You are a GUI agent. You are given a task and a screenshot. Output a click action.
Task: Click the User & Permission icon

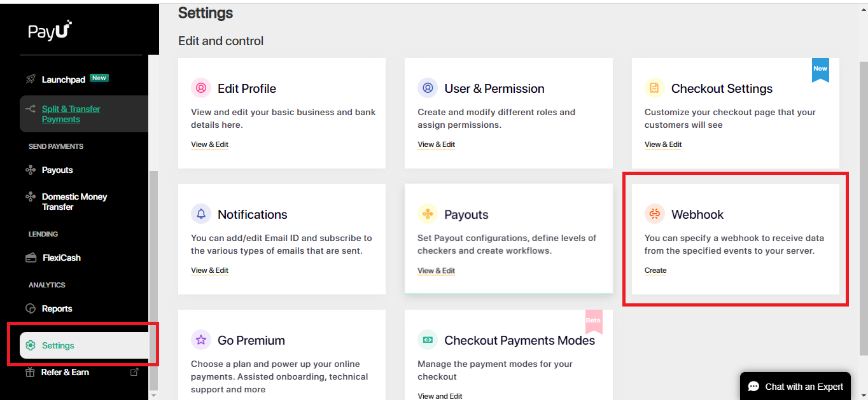point(428,88)
